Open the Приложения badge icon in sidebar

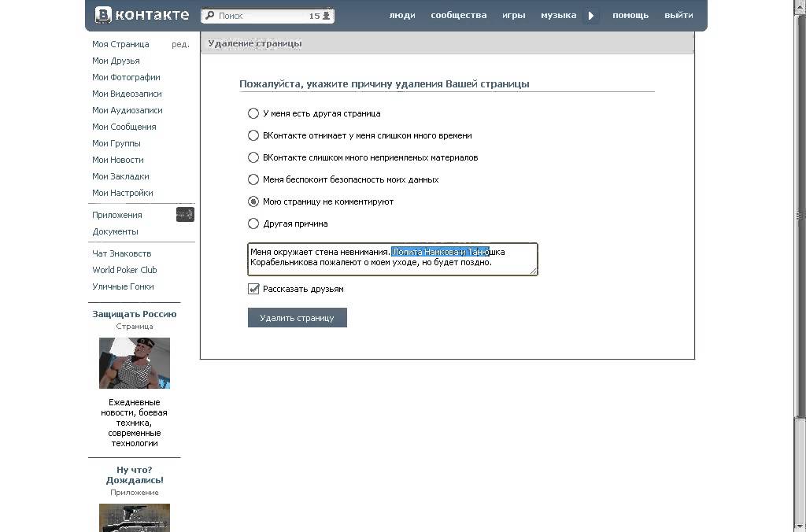(x=185, y=215)
